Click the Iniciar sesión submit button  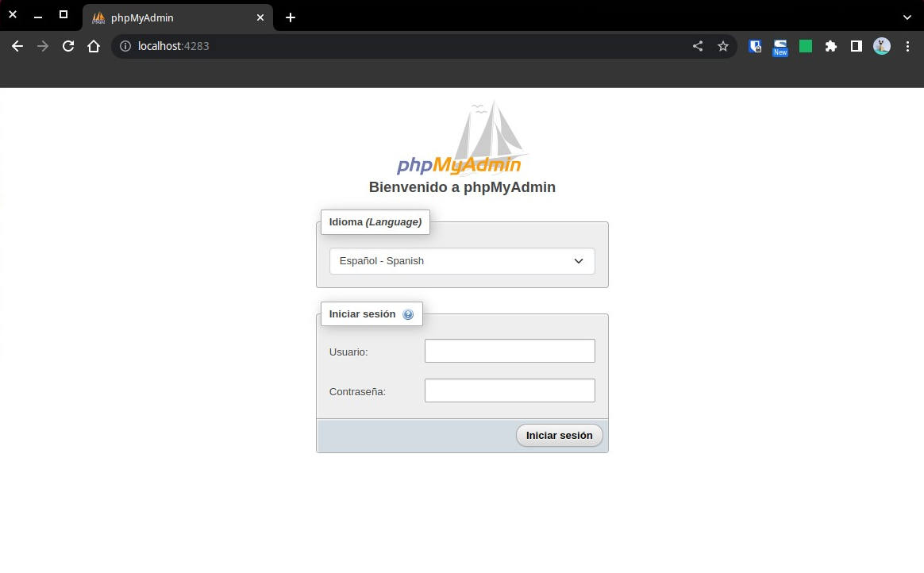click(559, 435)
